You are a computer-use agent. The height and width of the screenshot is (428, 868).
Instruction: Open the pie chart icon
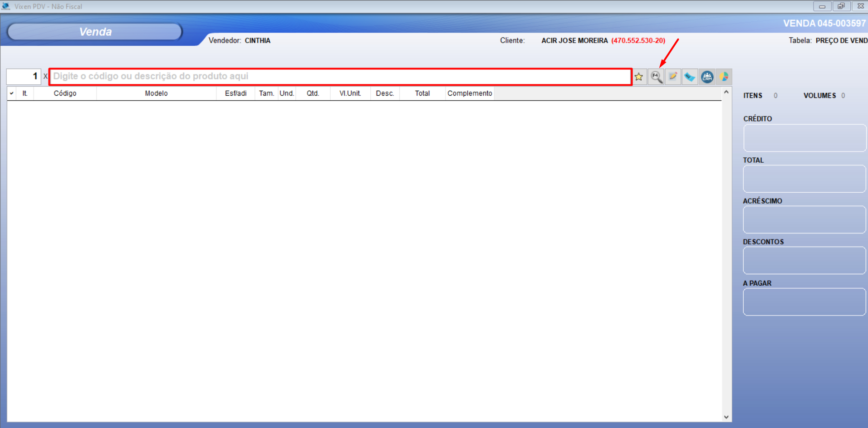[724, 77]
